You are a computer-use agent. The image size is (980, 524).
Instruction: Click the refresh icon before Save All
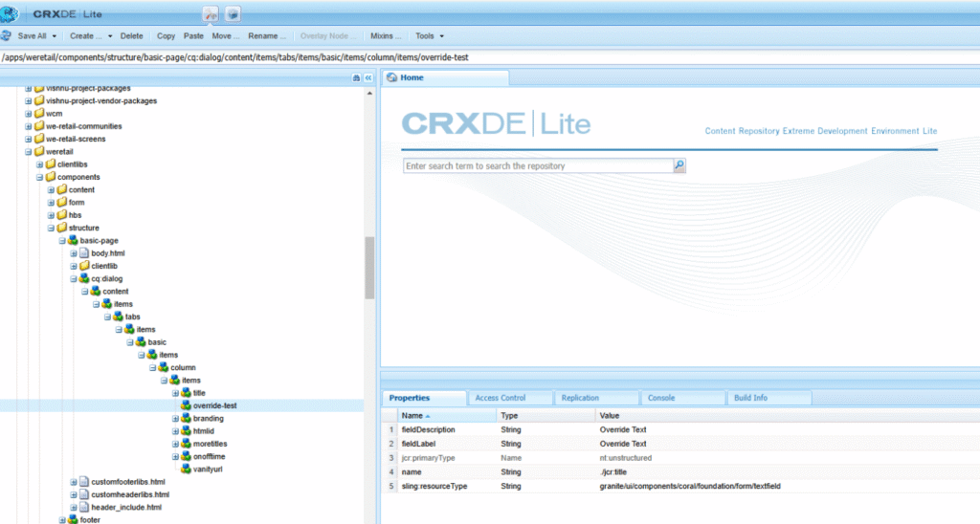[x=6, y=35]
